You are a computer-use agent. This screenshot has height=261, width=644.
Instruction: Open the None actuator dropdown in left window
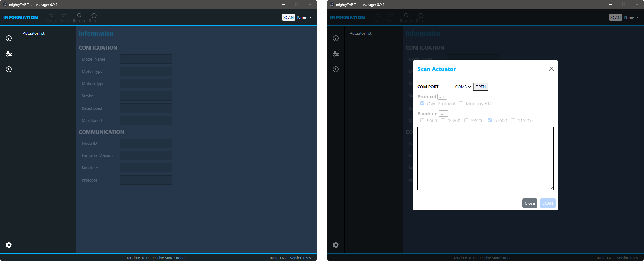click(x=304, y=18)
